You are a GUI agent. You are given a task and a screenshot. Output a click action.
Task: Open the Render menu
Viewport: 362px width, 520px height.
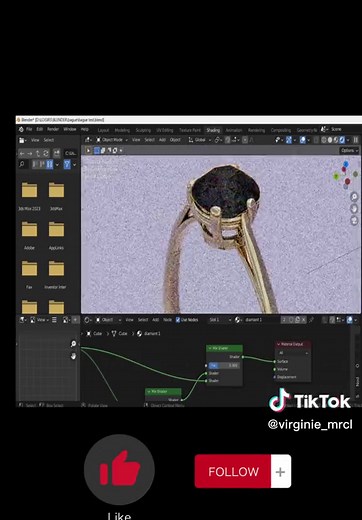pyautogui.click(x=53, y=129)
